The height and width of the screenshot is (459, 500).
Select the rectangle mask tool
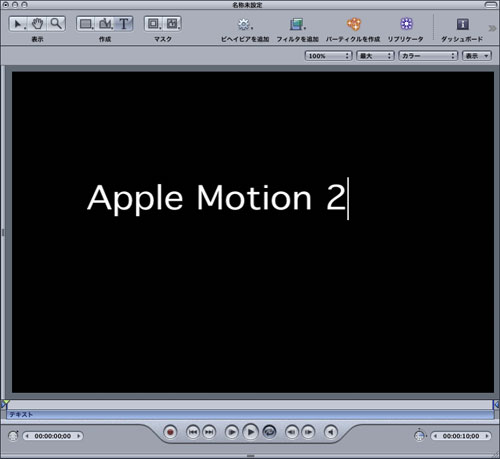pos(153,24)
